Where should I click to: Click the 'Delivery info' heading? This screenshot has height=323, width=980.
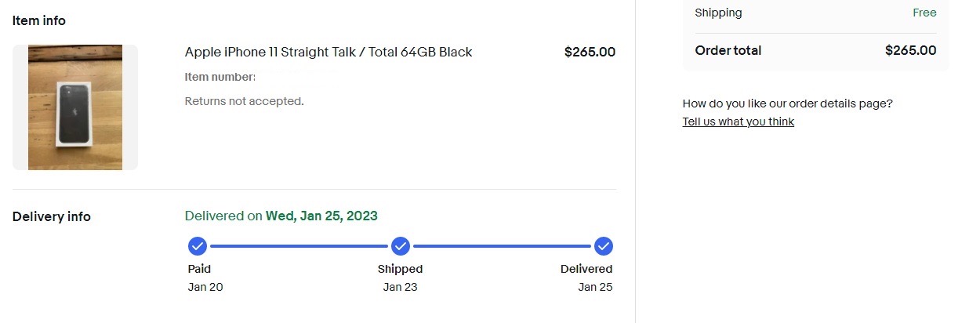(52, 216)
